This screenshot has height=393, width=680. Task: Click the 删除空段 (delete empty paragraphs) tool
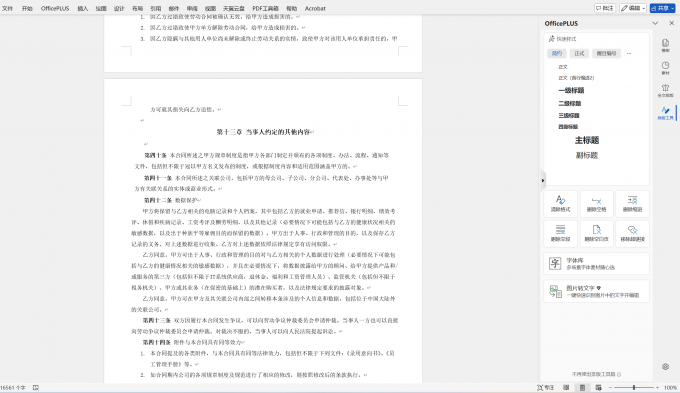point(560,233)
